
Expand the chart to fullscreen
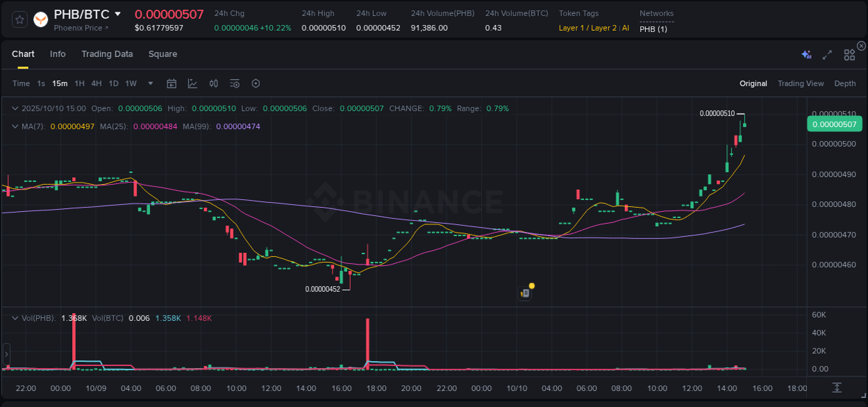click(x=827, y=53)
